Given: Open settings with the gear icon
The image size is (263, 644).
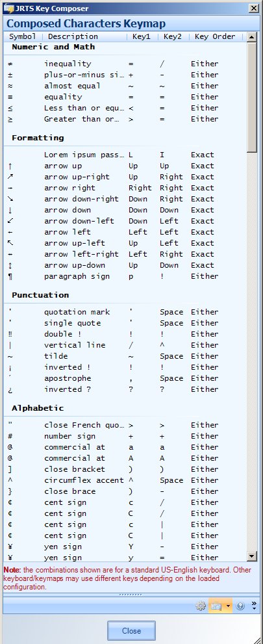Looking at the screenshot, I should click(201, 606).
